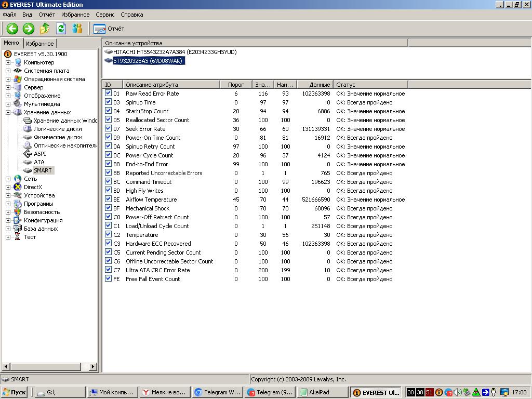Click the green Forward arrow toolbar icon

point(28,29)
